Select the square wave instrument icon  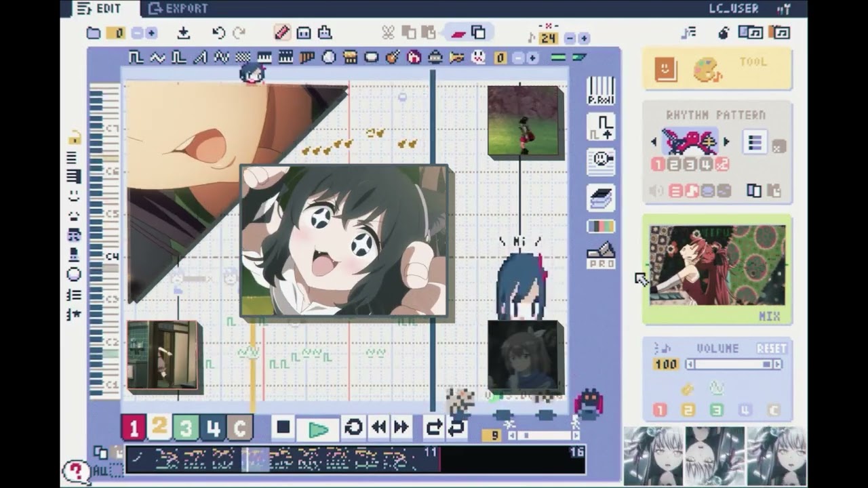[x=136, y=56]
